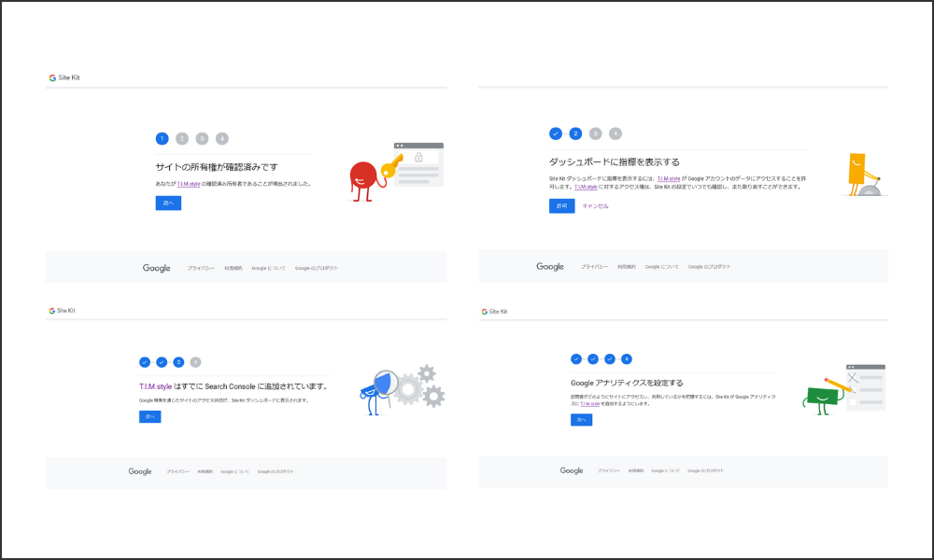The height and width of the screenshot is (560, 934).
Task: Open プライバシー in the Google アナリティクス screen footer
Action: coord(609,470)
